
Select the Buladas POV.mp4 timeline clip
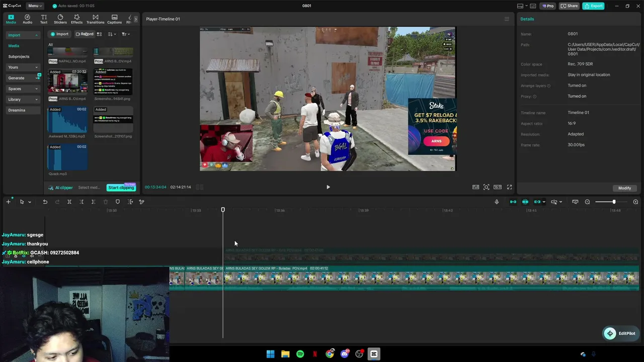tap(431, 278)
